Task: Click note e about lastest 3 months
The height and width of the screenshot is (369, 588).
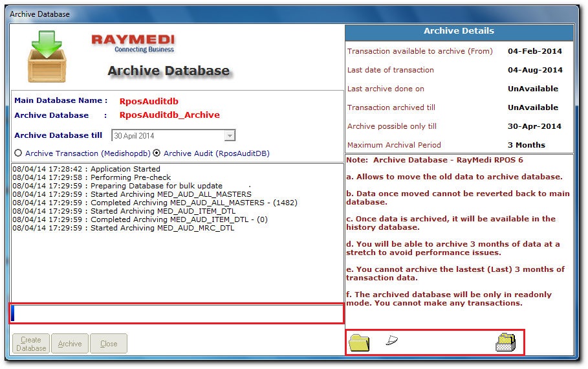Action: tap(455, 273)
